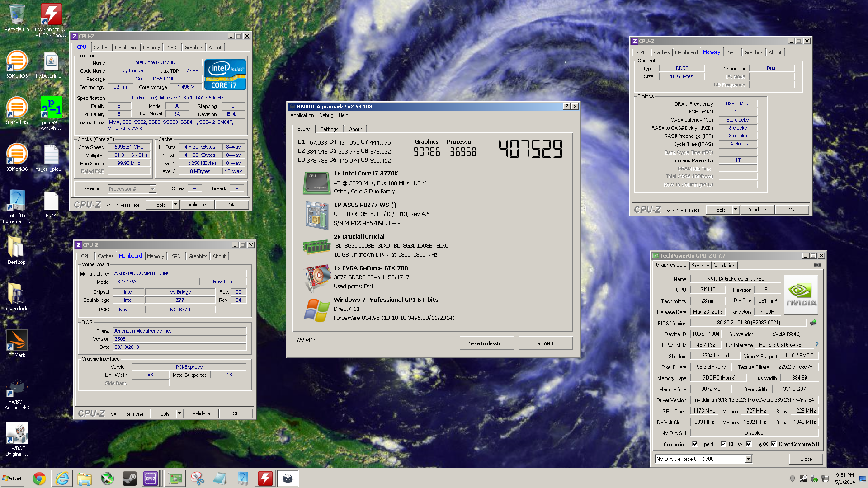Viewport: 868px width, 488px height.
Task: Launch Intel Extreme Tuning shortcut
Action: click(17, 206)
